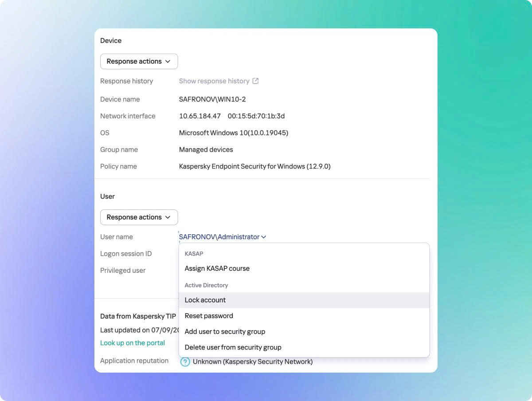Click Show response history link
The image size is (532, 401).
[x=214, y=81]
